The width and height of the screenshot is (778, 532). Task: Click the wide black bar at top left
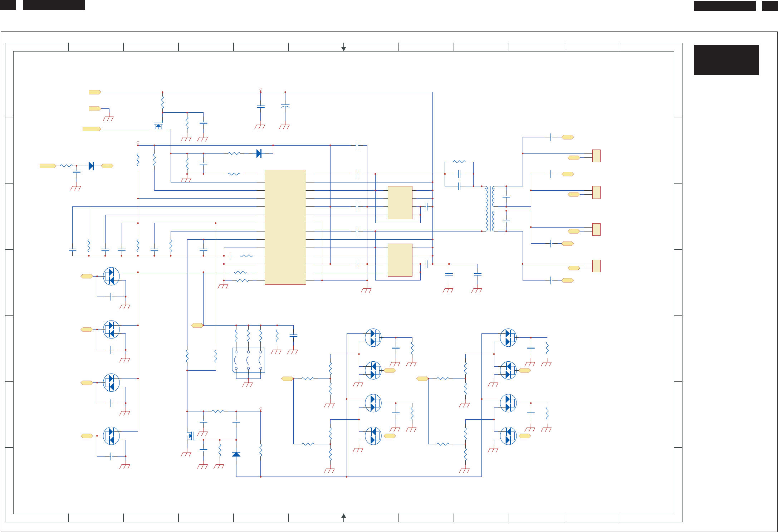click(54, 5)
